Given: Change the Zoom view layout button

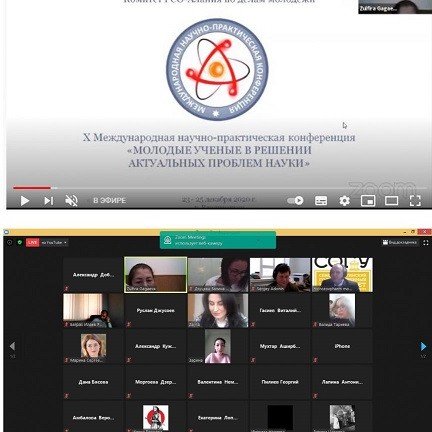Looking at the screenshot, I should point(400,242).
